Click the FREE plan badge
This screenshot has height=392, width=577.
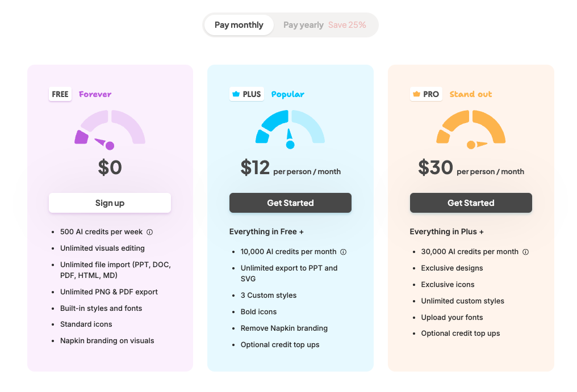(60, 94)
